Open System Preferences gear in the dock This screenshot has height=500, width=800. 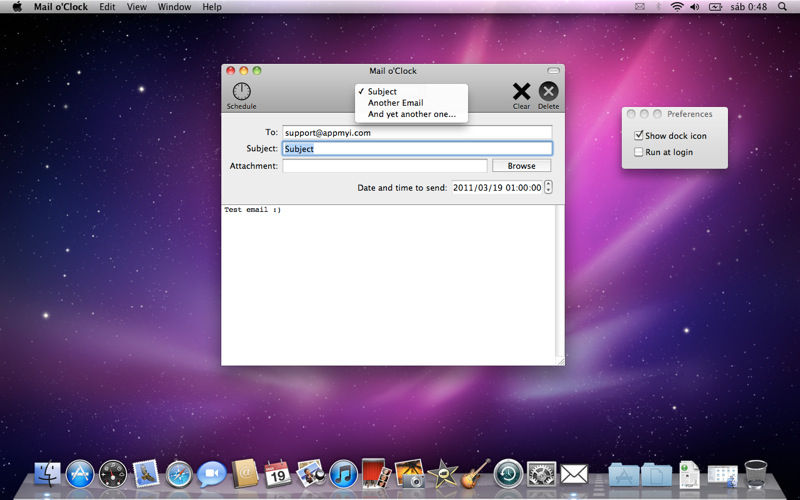click(541, 474)
